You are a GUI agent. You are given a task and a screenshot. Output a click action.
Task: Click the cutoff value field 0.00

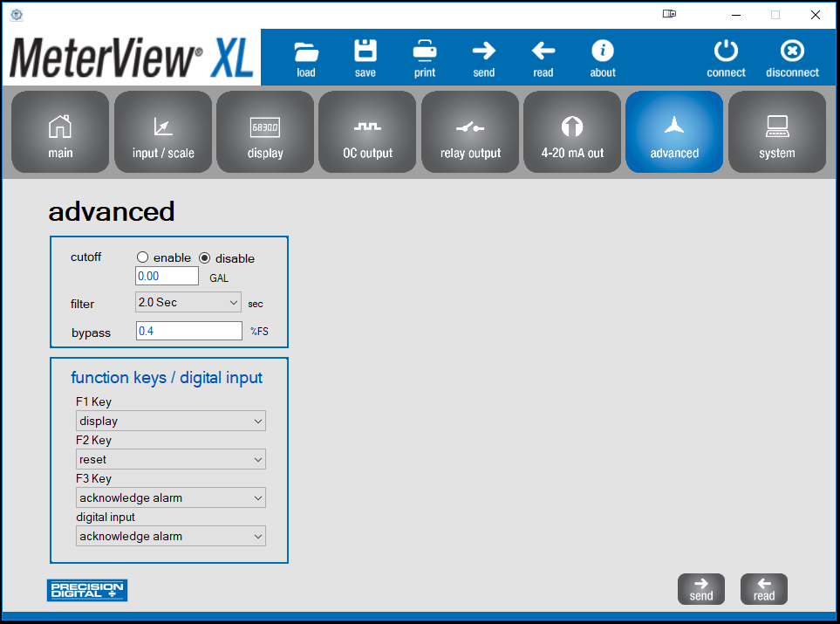(x=167, y=276)
